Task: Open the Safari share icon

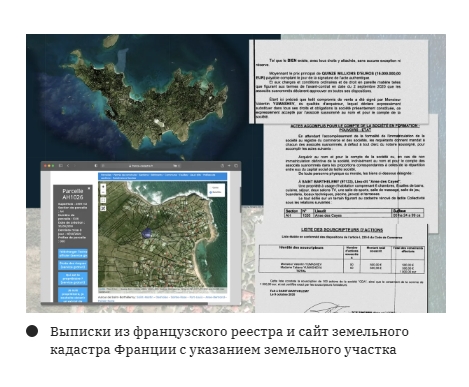Action: tap(222, 166)
